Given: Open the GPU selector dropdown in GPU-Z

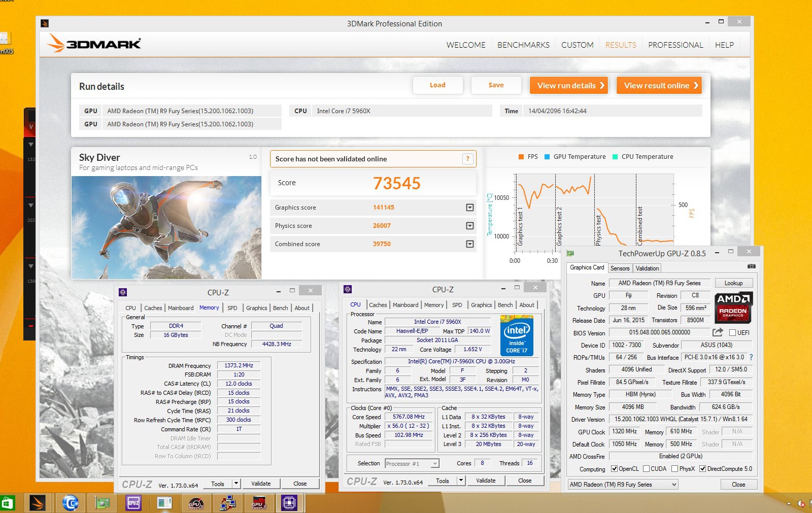Looking at the screenshot, I should [623, 485].
